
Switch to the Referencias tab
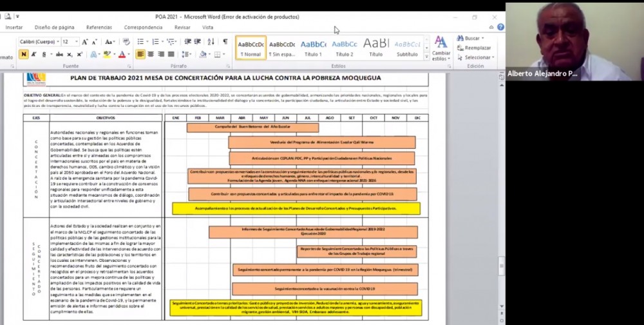(99, 28)
